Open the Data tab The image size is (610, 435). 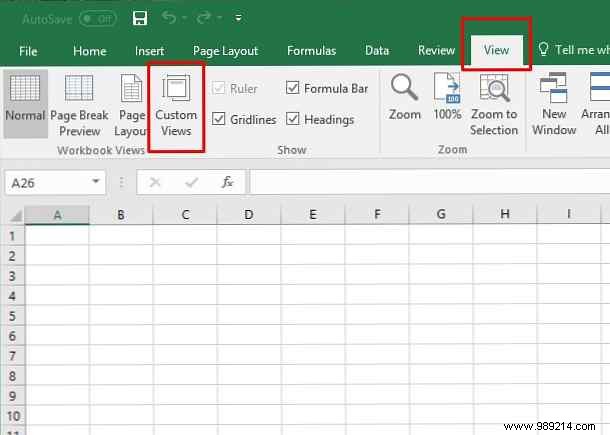click(377, 51)
